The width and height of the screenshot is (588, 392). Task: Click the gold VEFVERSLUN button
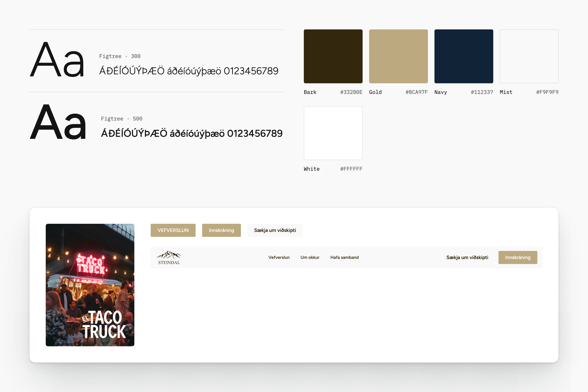[173, 230]
